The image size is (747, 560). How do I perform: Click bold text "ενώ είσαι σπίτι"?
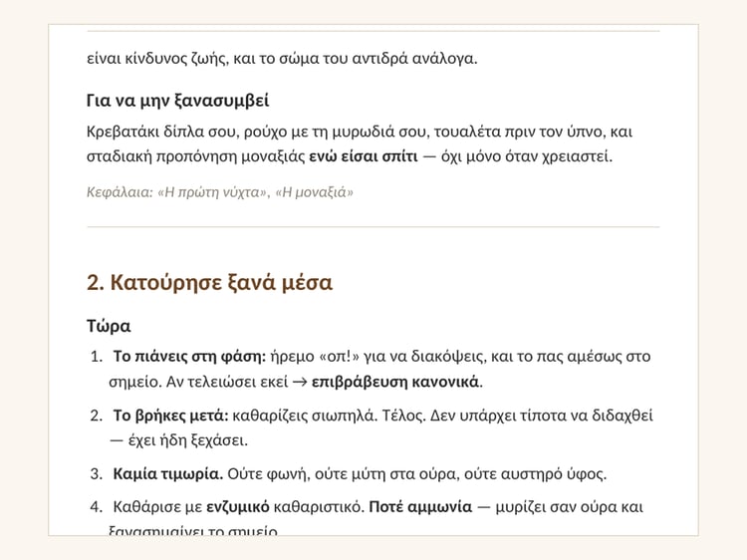click(364, 156)
